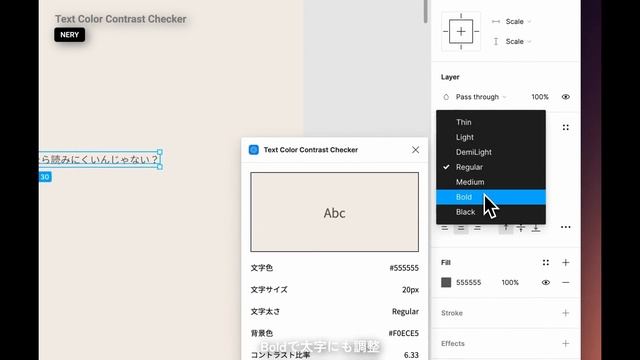Screen dimensions: 640x360
Task: Click the 6.33 contrast ratio value
Action: coord(411,355)
